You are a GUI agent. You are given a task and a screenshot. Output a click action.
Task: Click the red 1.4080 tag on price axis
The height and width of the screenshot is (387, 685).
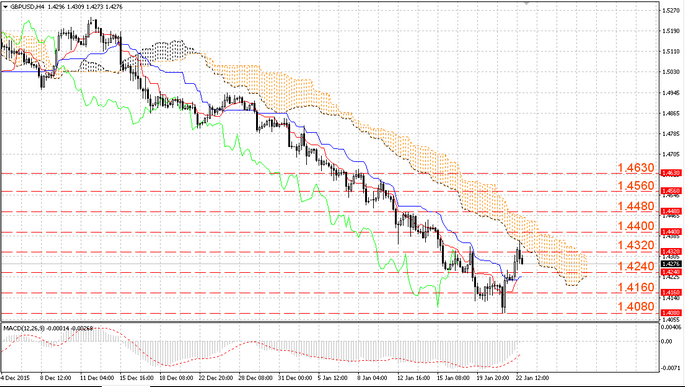671,312
